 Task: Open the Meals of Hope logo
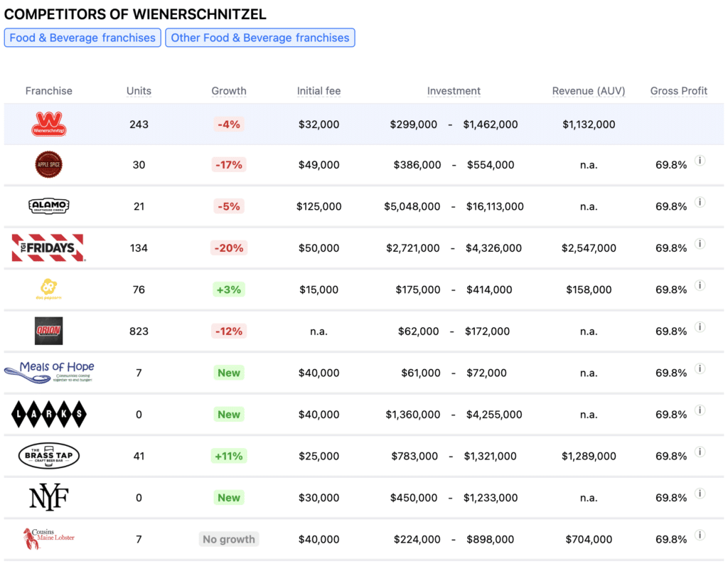point(49,372)
